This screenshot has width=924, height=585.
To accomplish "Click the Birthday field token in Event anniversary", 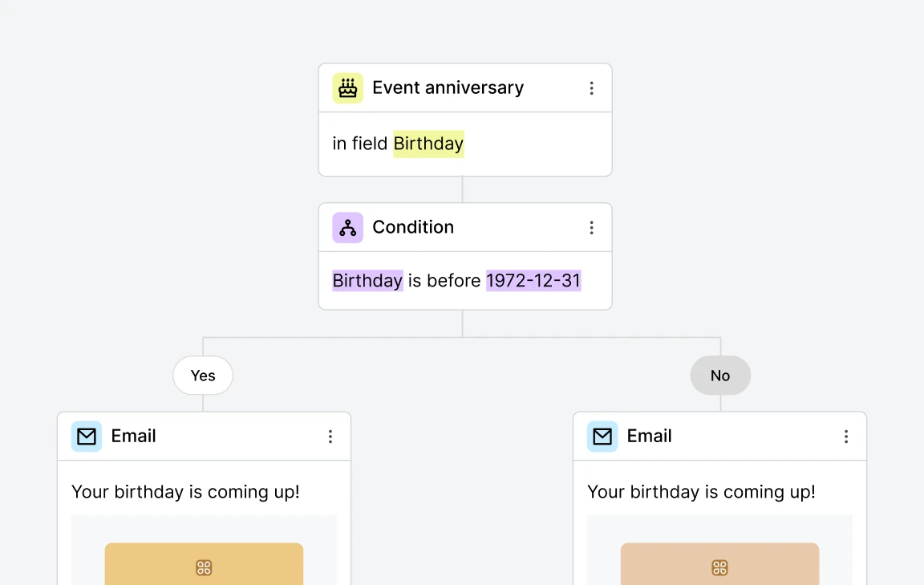I will pyautogui.click(x=428, y=144).
